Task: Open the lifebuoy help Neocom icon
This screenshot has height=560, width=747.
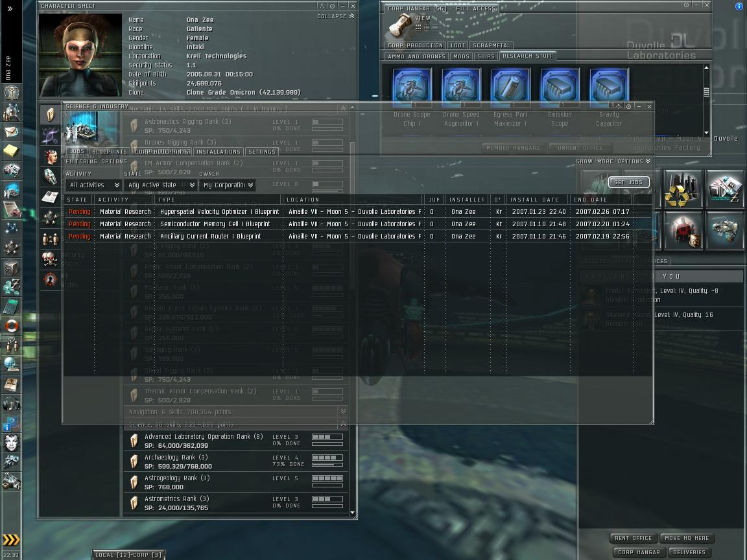Action: tap(11, 326)
